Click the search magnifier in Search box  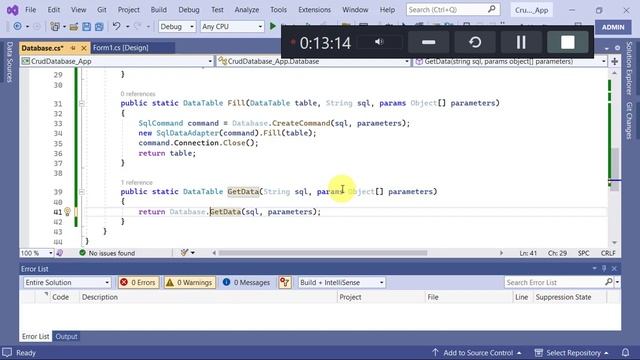click(x=492, y=9)
